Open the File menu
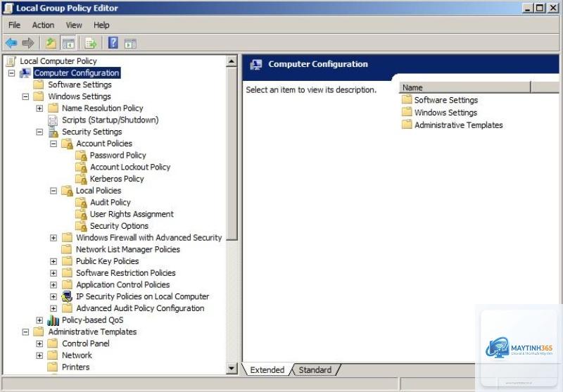 pyautogui.click(x=14, y=25)
